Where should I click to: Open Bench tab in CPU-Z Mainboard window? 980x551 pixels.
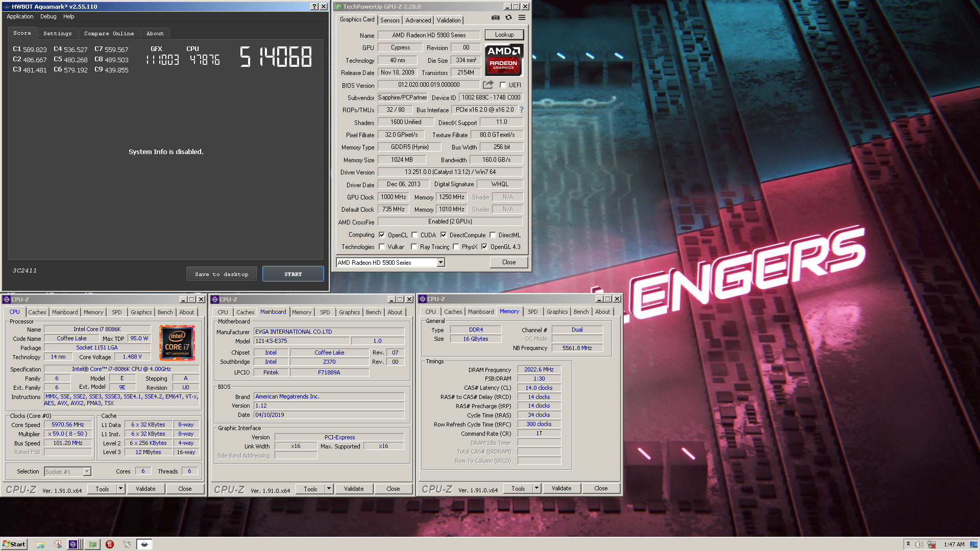click(x=373, y=312)
